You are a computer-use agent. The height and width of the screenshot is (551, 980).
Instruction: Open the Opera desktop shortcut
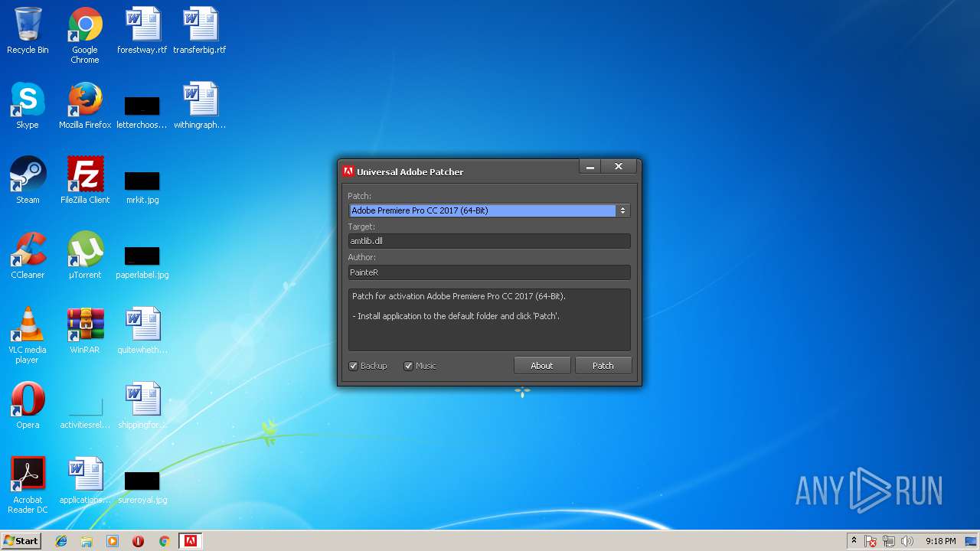point(28,406)
